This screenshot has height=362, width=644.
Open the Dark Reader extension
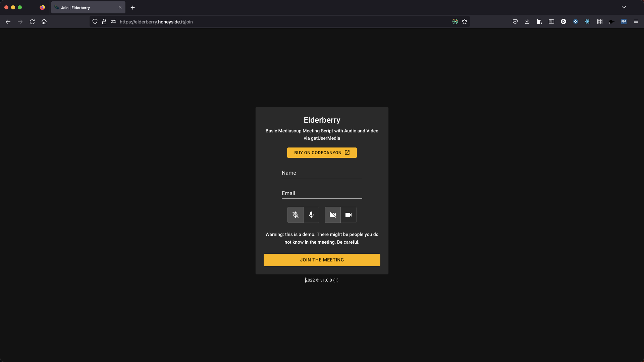[563, 21]
